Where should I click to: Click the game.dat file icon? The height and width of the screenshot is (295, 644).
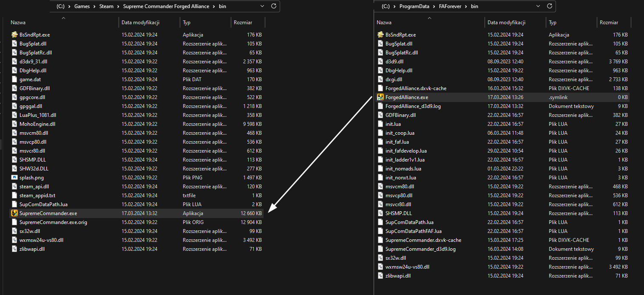coord(14,79)
